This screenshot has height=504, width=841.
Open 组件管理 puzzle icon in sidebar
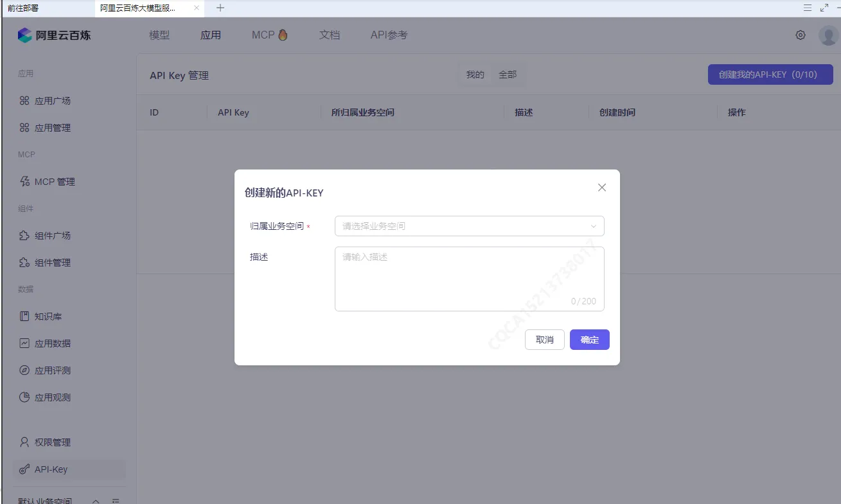pyautogui.click(x=24, y=263)
